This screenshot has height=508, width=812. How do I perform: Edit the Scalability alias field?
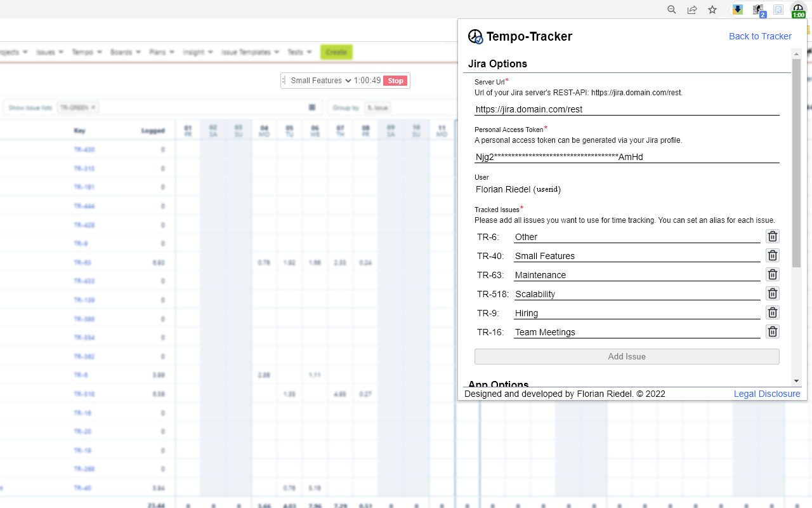coord(637,294)
